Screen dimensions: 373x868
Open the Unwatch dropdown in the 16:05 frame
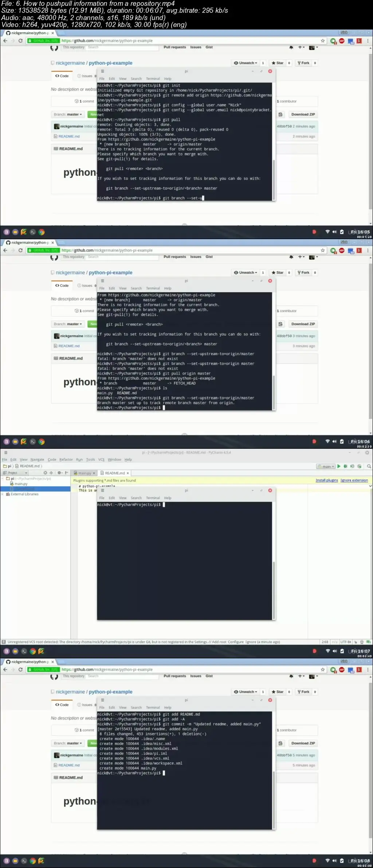[245, 63]
